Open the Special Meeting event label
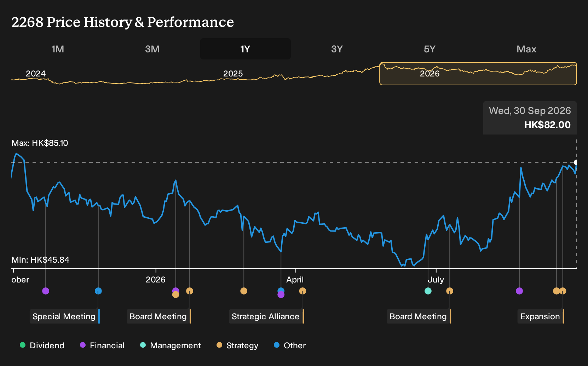 (64, 316)
